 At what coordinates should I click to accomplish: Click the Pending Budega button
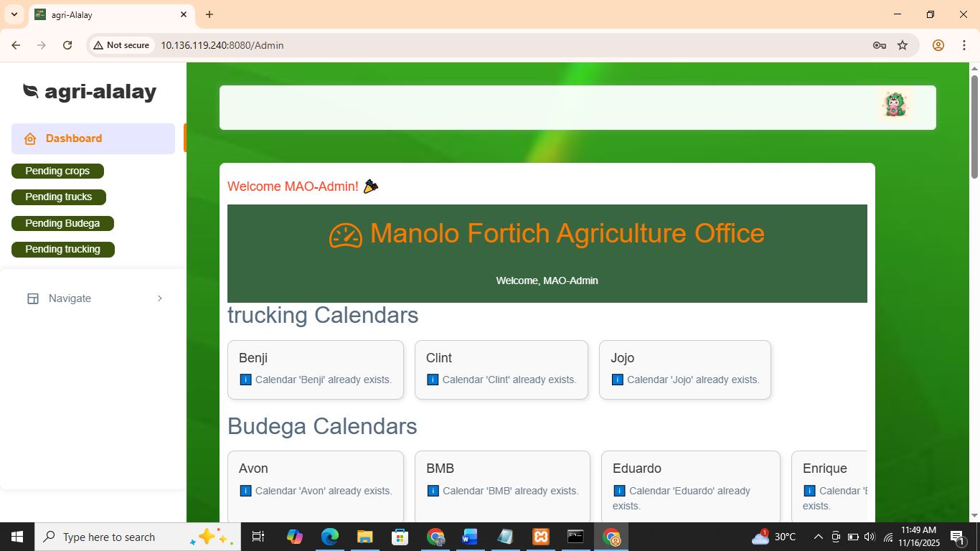[62, 223]
